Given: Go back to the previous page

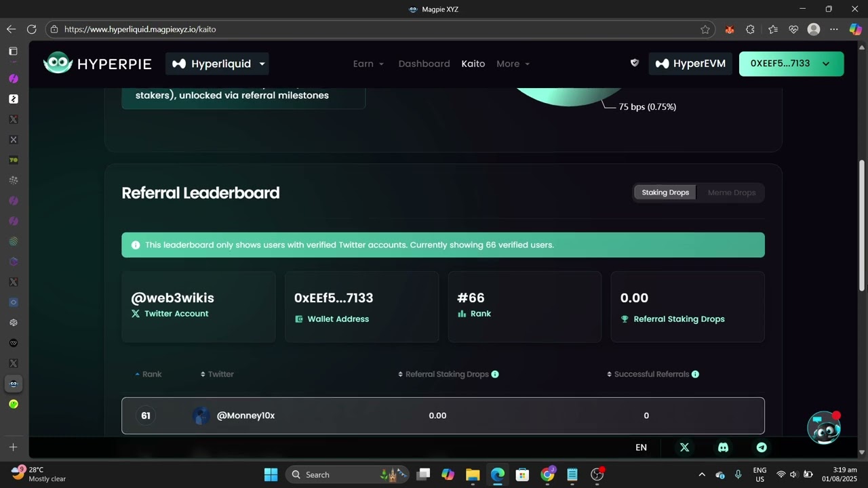Looking at the screenshot, I should (11, 29).
